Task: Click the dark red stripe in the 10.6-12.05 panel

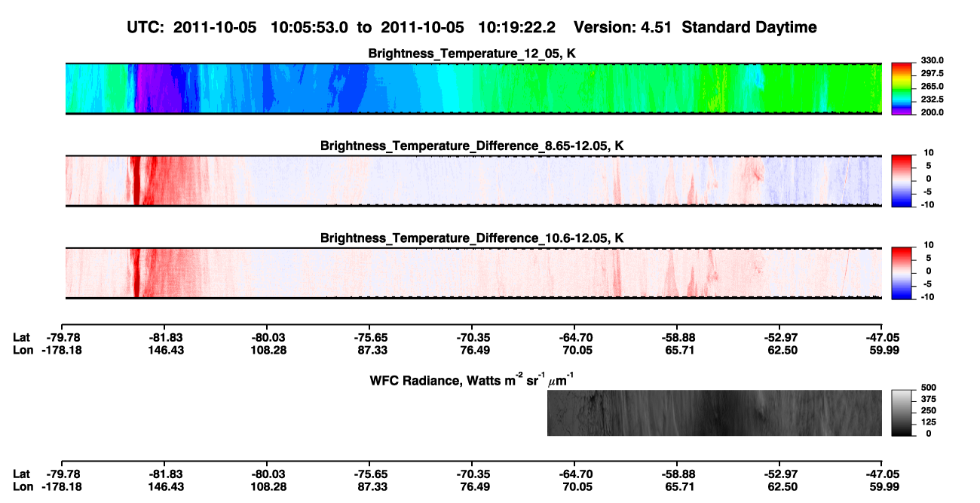Action: pos(136,273)
